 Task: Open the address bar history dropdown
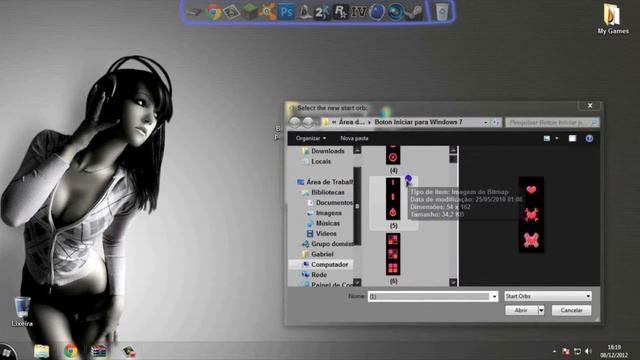[485, 122]
